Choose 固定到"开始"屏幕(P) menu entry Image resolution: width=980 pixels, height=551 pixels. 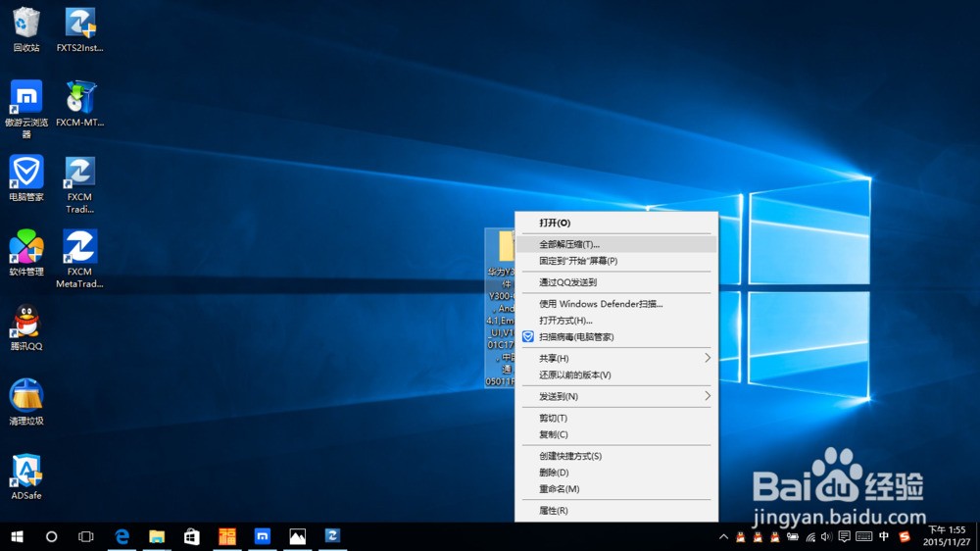(x=616, y=261)
